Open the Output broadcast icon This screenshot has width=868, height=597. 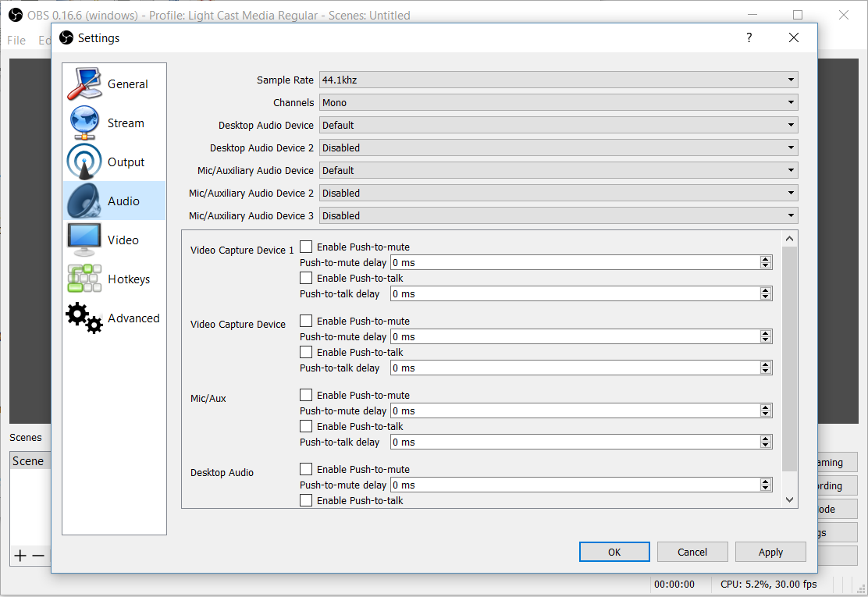(x=84, y=162)
